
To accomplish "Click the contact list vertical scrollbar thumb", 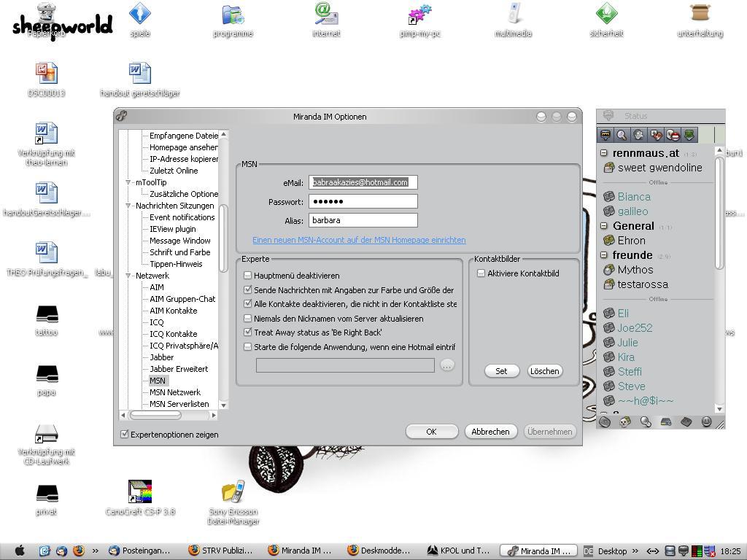I will (x=719, y=213).
